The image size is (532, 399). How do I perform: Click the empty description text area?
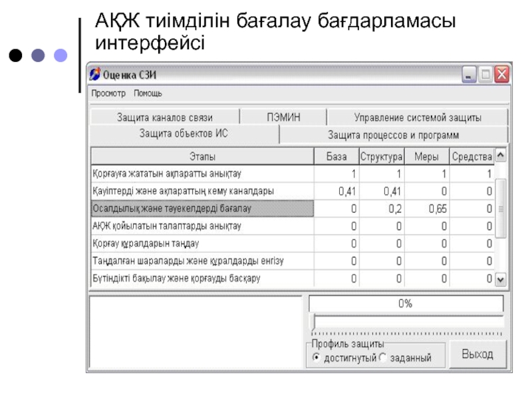click(x=196, y=332)
